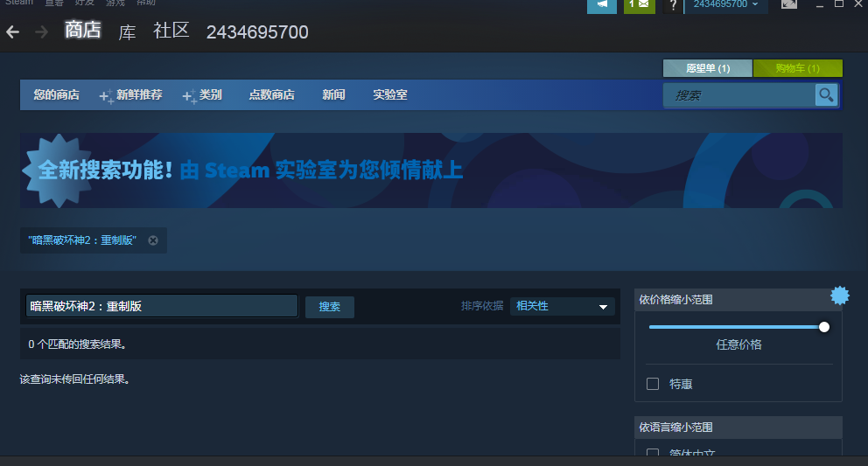Image resolution: width=868 pixels, height=466 pixels.
Task: Toggle the 特惠 checkbox
Action: tap(653, 384)
